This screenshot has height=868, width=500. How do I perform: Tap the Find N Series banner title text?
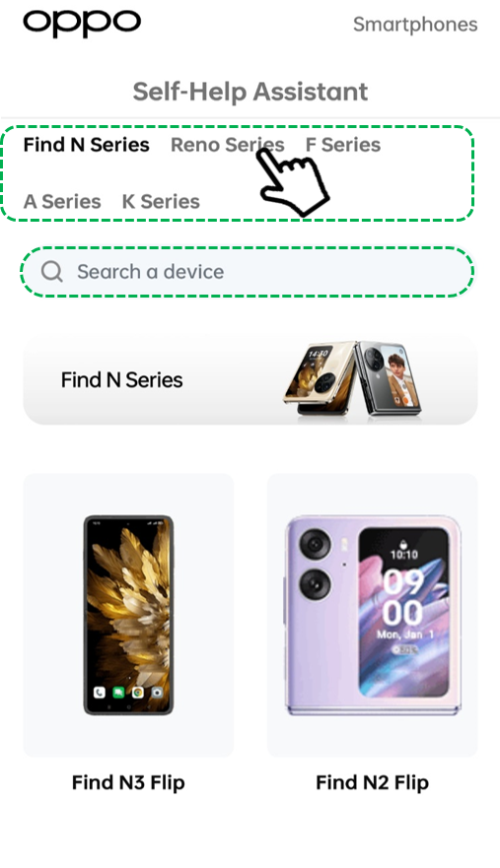click(x=121, y=379)
